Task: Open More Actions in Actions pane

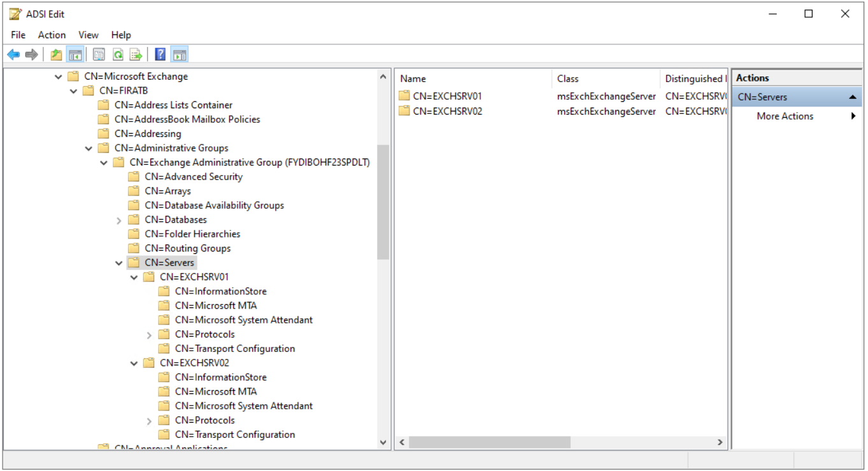Action: click(x=797, y=116)
